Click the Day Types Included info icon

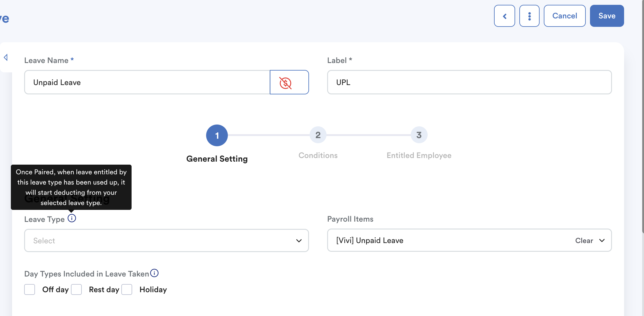154,273
